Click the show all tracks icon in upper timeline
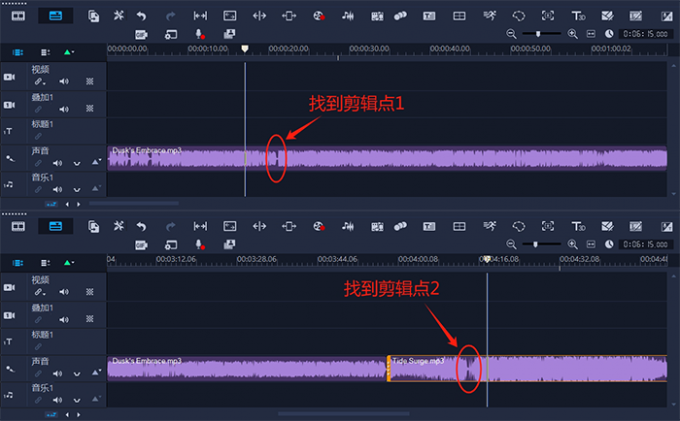This screenshot has width=680, height=421. 18,52
